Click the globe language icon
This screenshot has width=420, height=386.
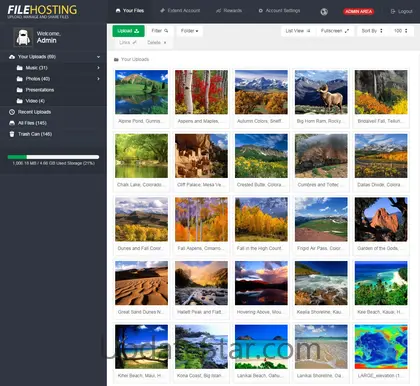click(324, 12)
